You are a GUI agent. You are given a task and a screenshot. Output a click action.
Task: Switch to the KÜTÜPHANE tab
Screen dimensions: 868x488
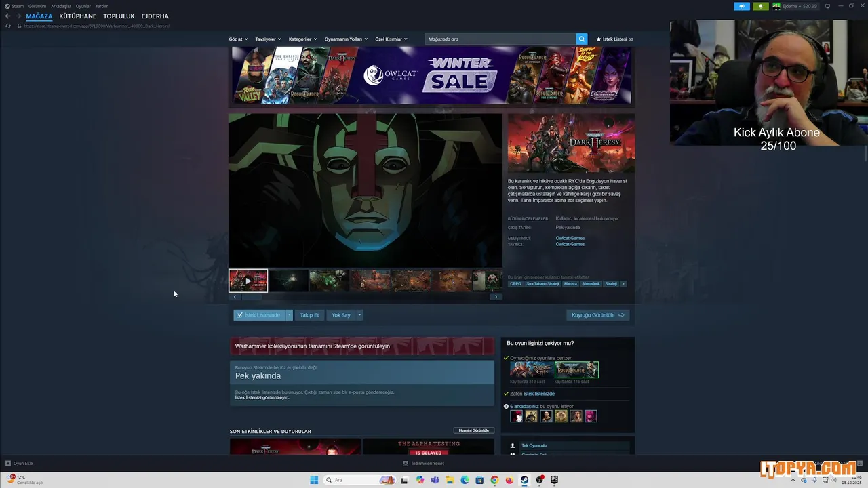78,16
